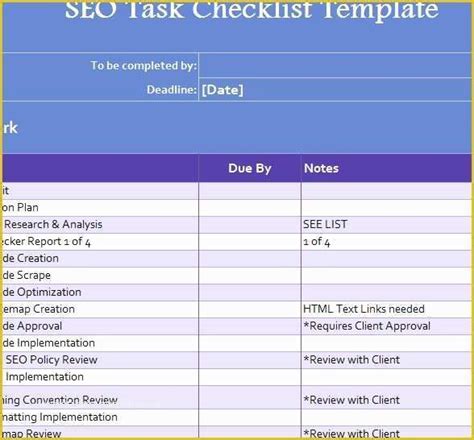
Task: Click the note beside 'ing Convention Review'
Action: click(x=386, y=398)
